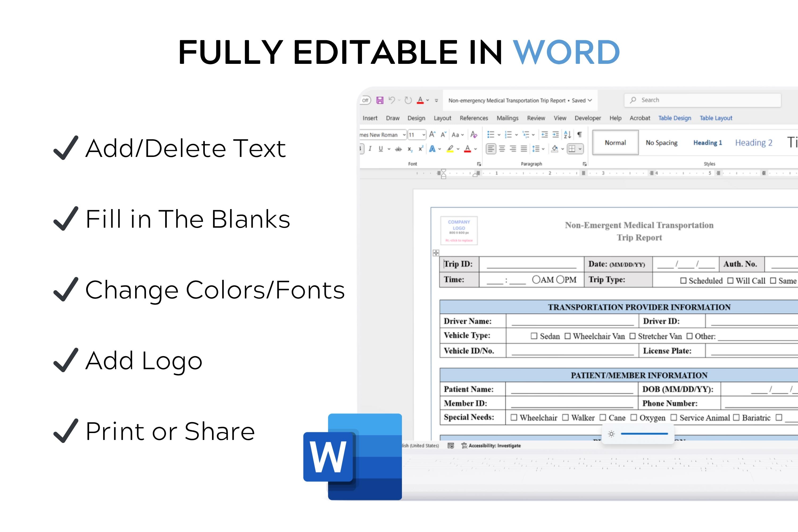798x532 pixels.
Task: Click the Sort A-Z icon
Action: point(567,135)
